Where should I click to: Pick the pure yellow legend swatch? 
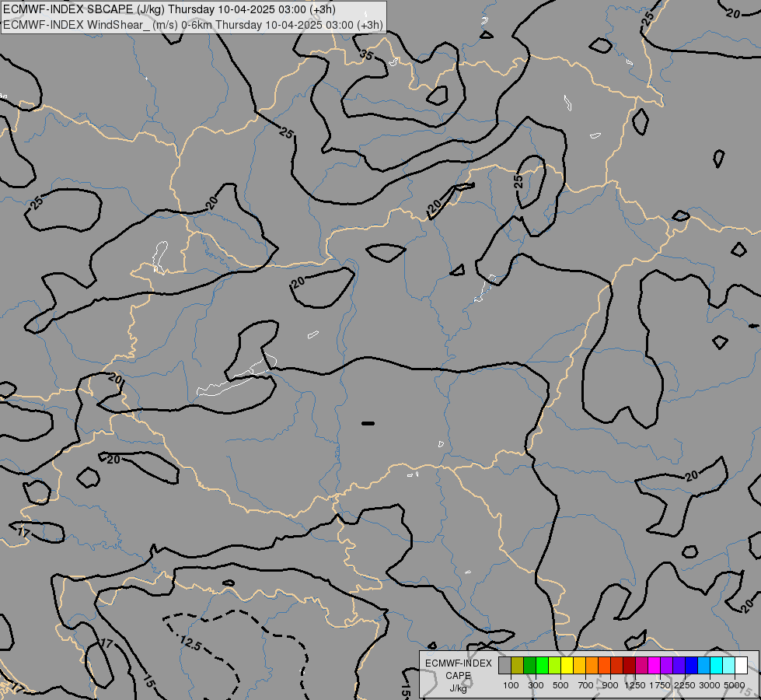pos(567,666)
